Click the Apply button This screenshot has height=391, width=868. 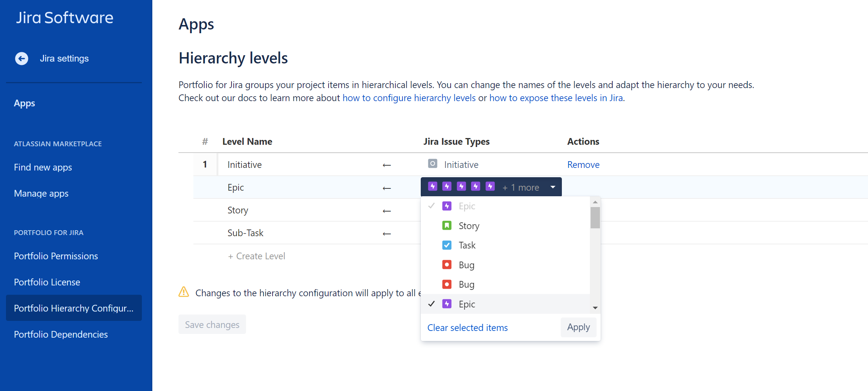[x=578, y=327]
